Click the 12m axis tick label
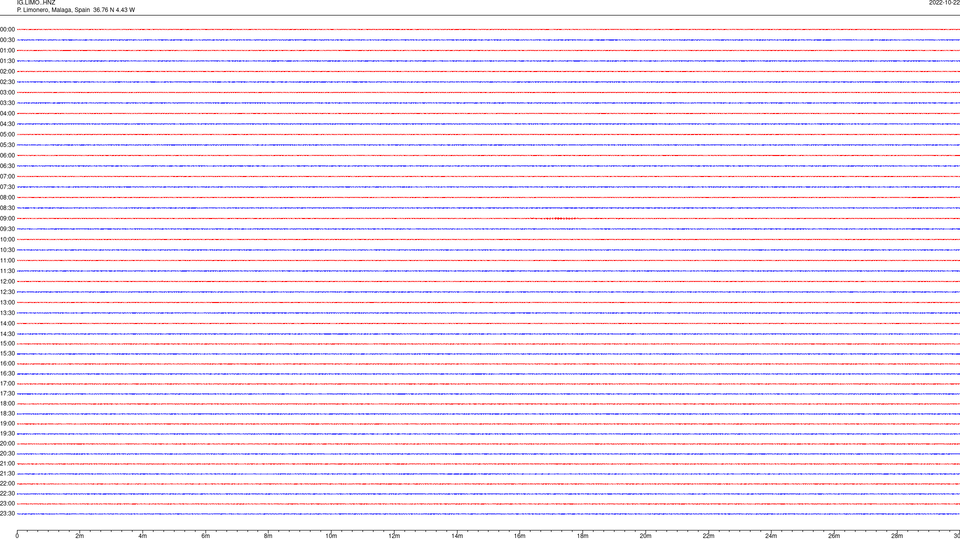The image size is (960, 540). coord(394,536)
